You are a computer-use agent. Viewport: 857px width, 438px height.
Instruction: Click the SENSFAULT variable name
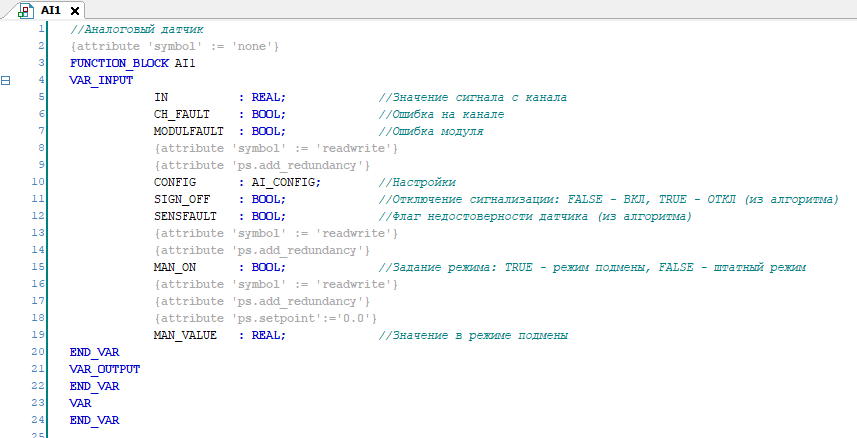pos(186,216)
